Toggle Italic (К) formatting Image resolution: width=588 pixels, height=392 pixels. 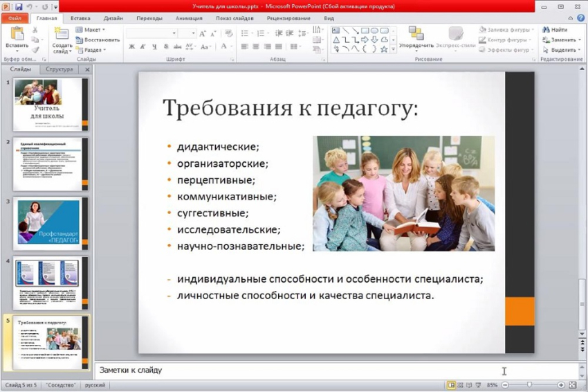pyautogui.click(x=143, y=46)
